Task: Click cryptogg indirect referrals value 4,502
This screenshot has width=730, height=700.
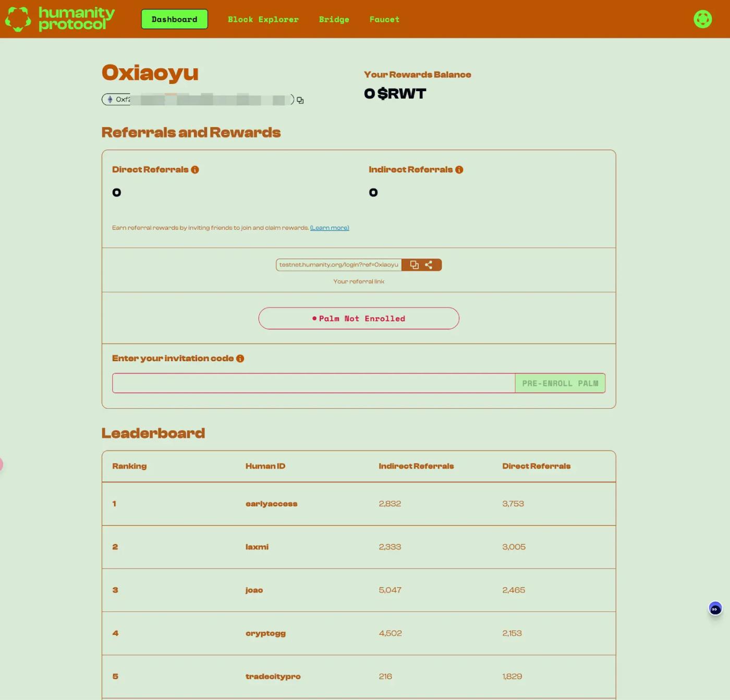Action: [391, 633]
